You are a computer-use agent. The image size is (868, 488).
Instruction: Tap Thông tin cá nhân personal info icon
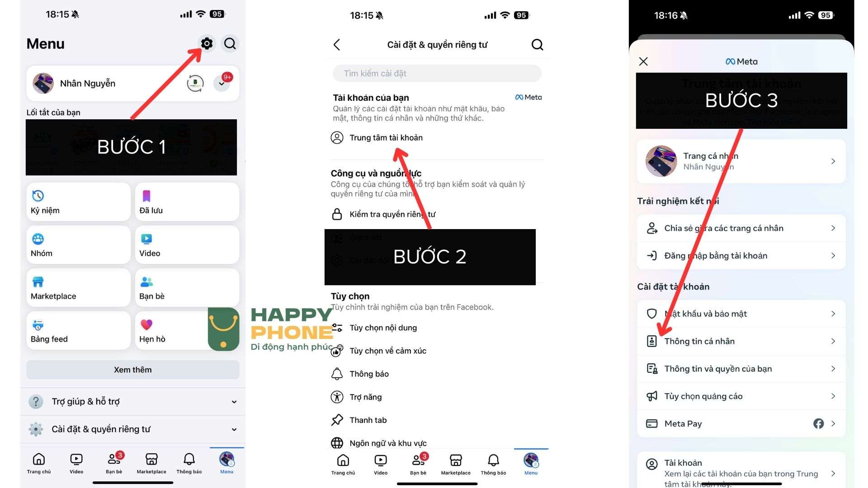click(x=651, y=341)
